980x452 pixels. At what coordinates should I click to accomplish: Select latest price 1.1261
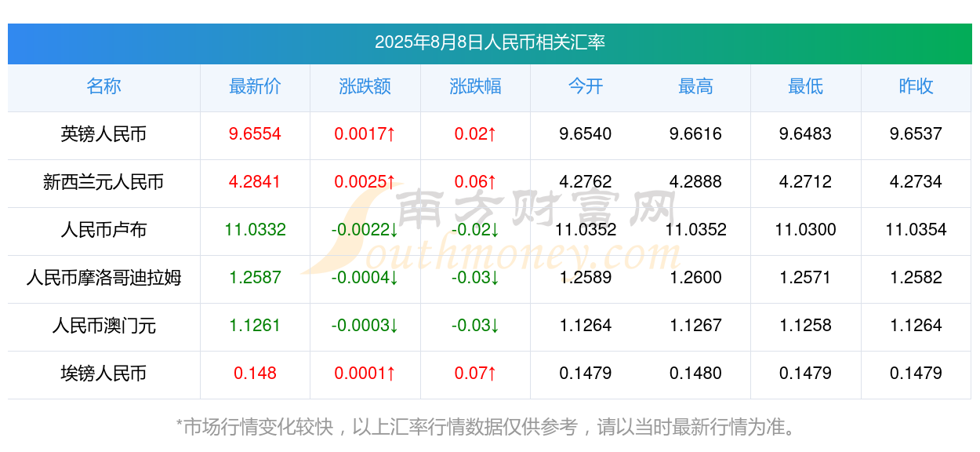point(255,326)
